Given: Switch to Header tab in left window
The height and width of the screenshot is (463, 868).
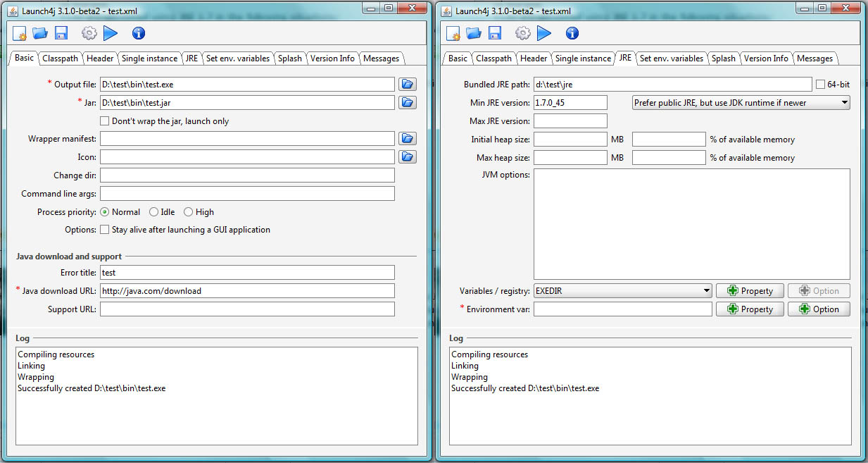Looking at the screenshot, I should (x=100, y=58).
